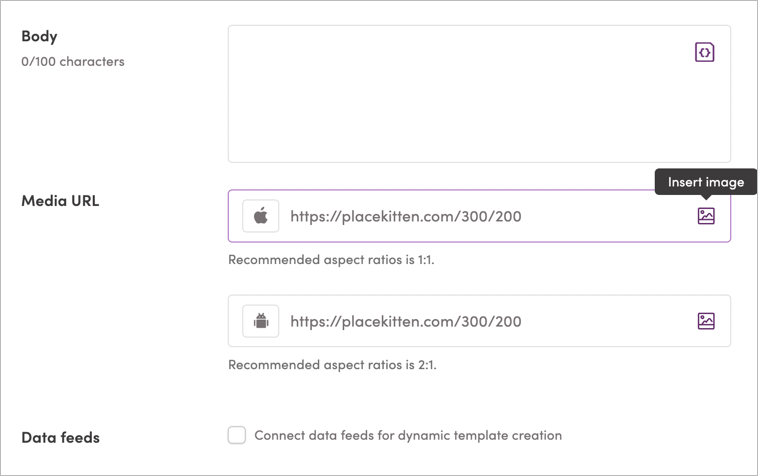Screen dimensions: 758x476
Task: Click the 'Connect data feeds for dynamic template creation' label
Action: click(408, 435)
